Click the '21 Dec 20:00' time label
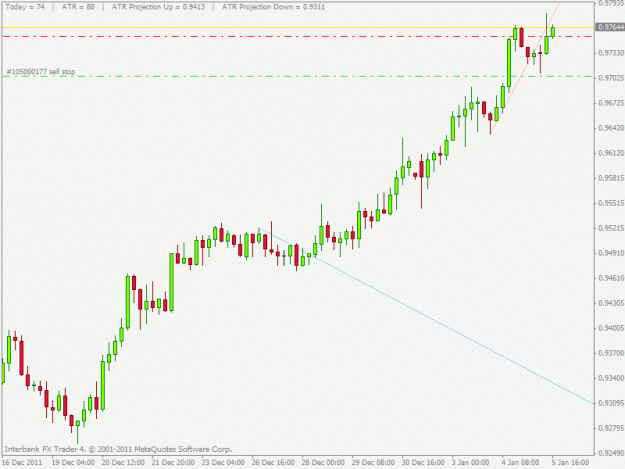Viewport: 625px width, 469px height. tap(173, 462)
